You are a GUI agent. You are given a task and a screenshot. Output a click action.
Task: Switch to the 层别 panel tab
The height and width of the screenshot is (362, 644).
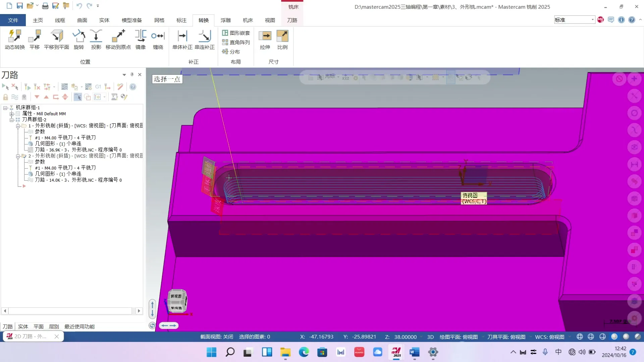(54, 326)
